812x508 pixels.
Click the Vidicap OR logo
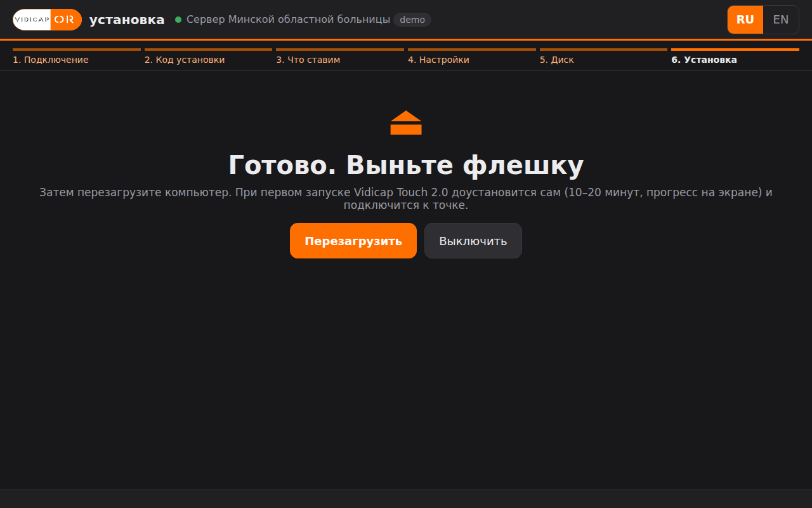47,20
